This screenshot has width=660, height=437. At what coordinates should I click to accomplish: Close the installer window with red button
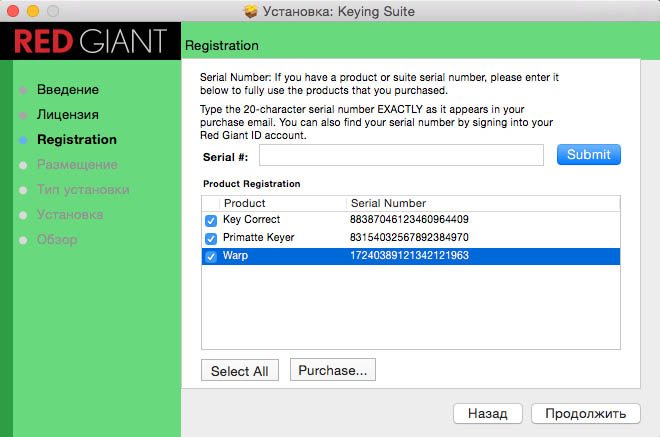coord(13,11)
